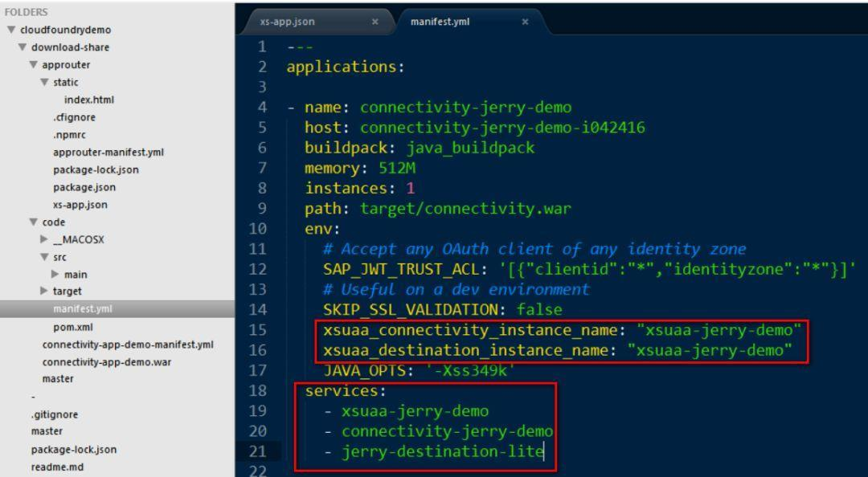Collapse the static folder arrow
Image resolution: width=868 pixels, height=477 pixels.
(x=44, y=82)
